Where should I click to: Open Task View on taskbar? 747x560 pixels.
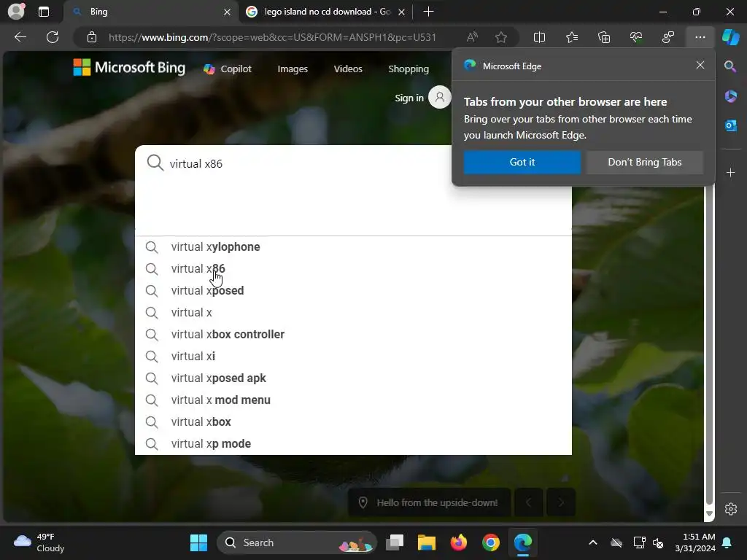[x=395, y=542]
